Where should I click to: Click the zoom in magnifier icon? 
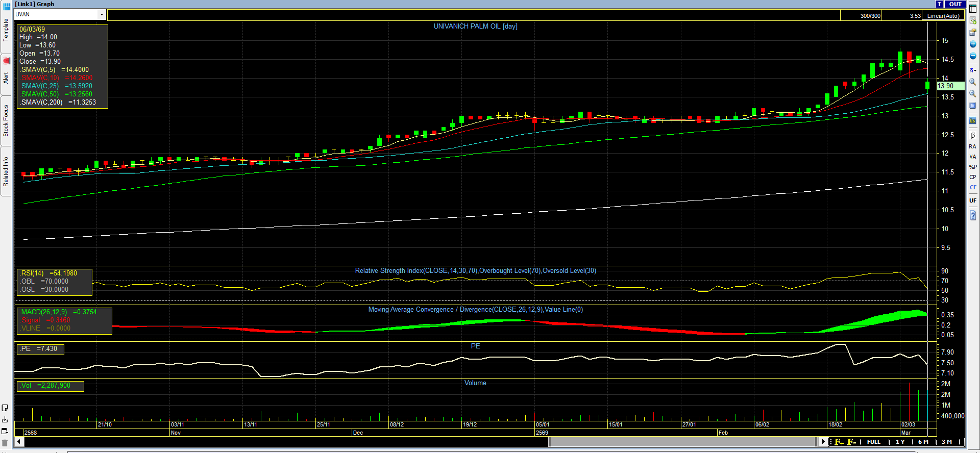973,82
